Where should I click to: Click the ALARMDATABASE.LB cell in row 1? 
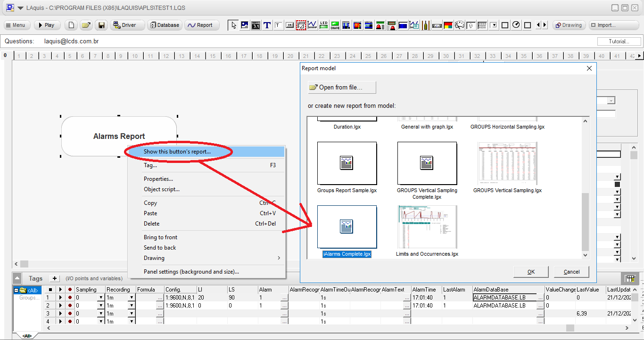505,298
